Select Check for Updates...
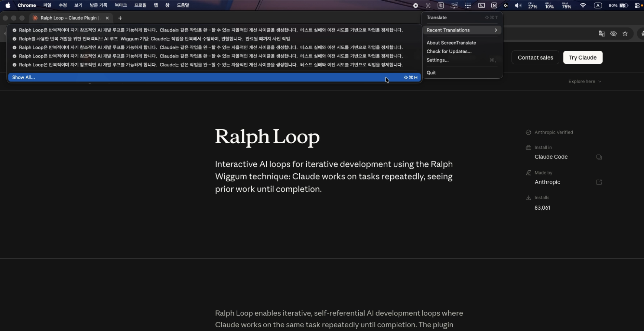Image resolution: width=644 pixels, height=331 pixels. coord(462,51)
